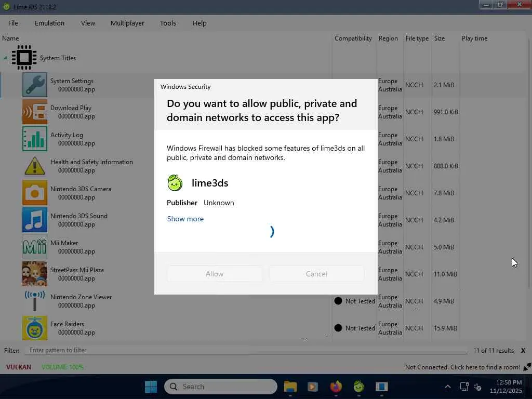The image size is (532, 399).
Task: Click the Publisher Unknown text in dialog
Action: (200, 203)
